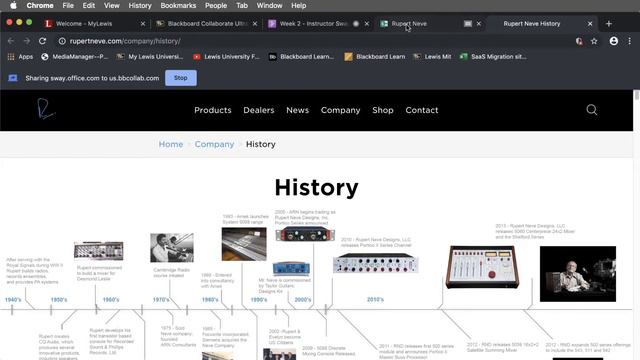
Task: Open the History menu in the menu bar
Action: (140, 6)
